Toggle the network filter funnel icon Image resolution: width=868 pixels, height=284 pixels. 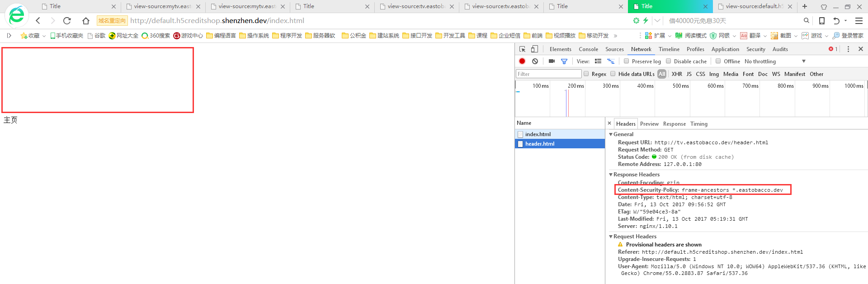[x=564, y=61]
